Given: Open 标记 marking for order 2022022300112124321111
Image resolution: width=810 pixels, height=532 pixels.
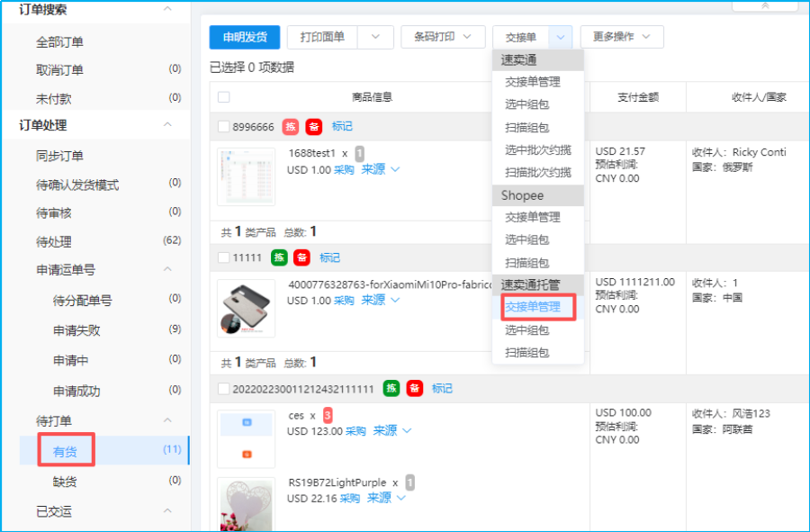Looking at the screenshot, I should tap(442, 389).
